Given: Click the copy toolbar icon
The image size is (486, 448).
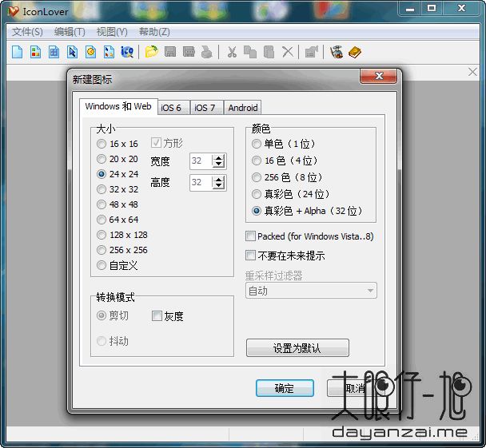Looking at the screenshot, I should 250,52.
